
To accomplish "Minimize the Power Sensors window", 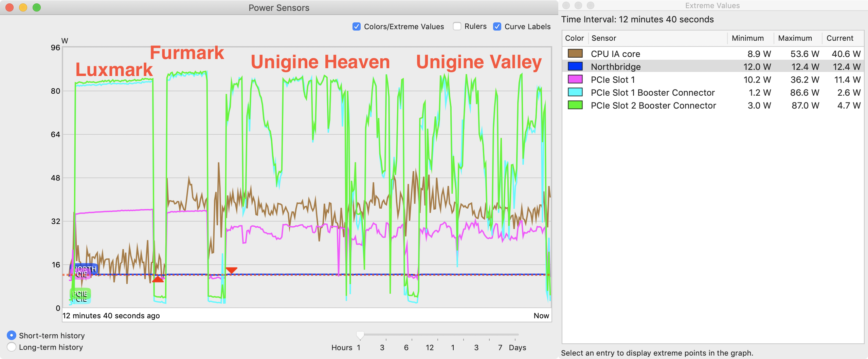I will [x=23, y=7].
